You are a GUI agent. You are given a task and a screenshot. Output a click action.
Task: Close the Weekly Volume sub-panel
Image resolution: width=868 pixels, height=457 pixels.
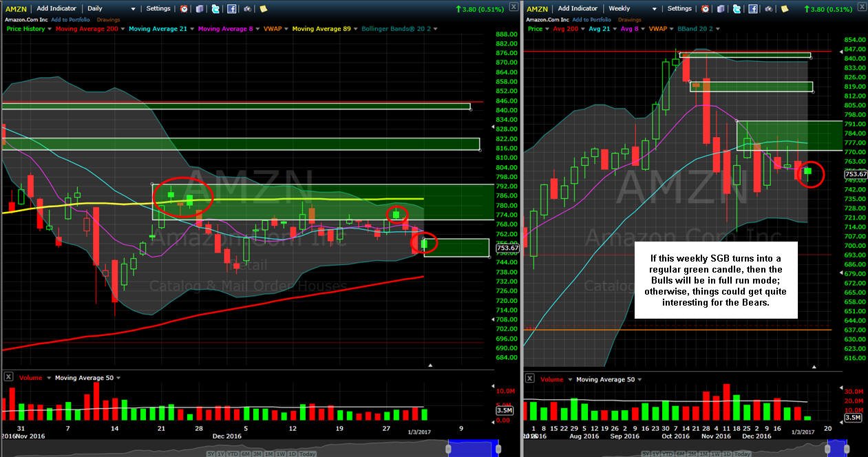[x=530, y=378]
